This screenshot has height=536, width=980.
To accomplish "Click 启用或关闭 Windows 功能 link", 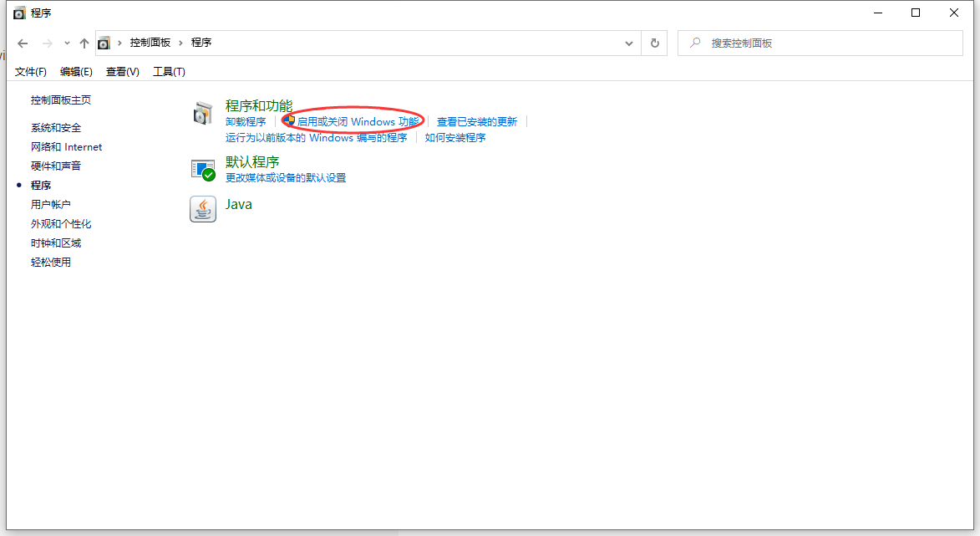I will click(358, 122).
